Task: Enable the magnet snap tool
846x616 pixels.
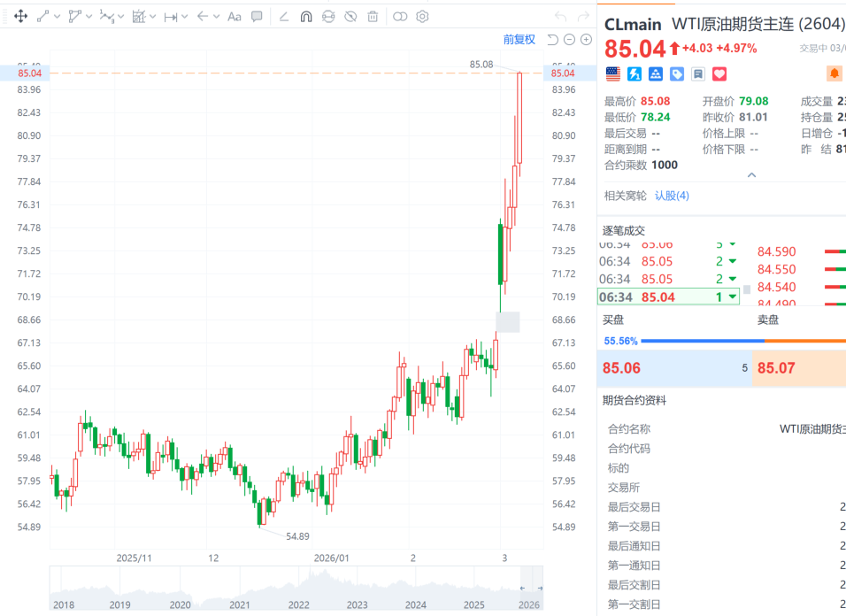Action: (306, 16)
